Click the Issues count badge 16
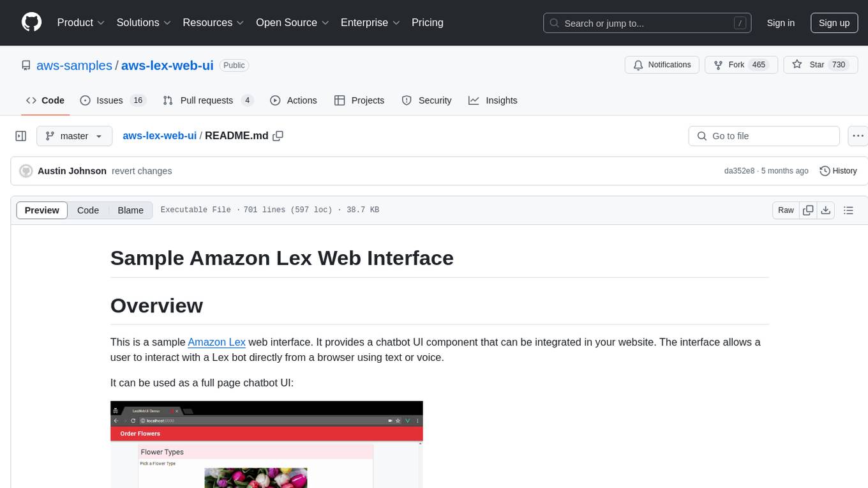 (138, 100)
